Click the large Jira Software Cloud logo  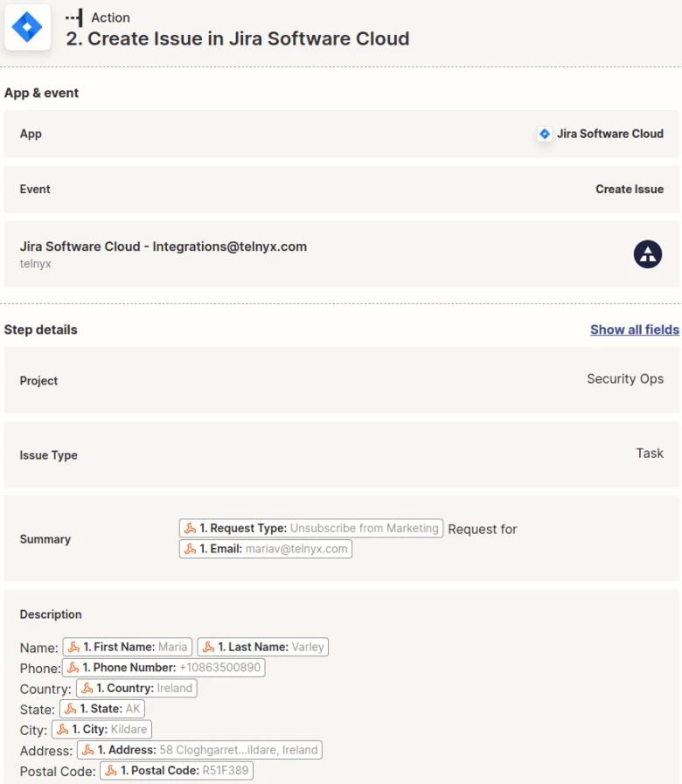pos(27,26)
